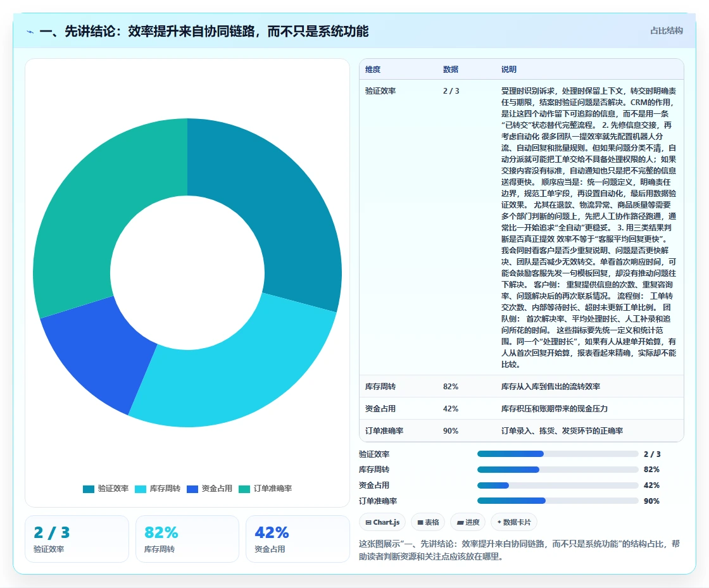Screen dimensions: 709x588
Task: Toggle 库存周转 legend color swatch
Action: coord(141,489)
